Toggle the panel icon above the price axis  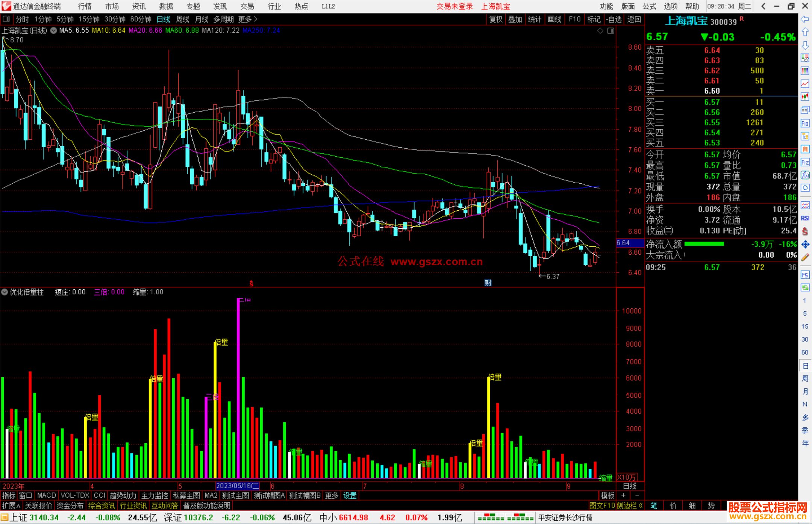611,31
